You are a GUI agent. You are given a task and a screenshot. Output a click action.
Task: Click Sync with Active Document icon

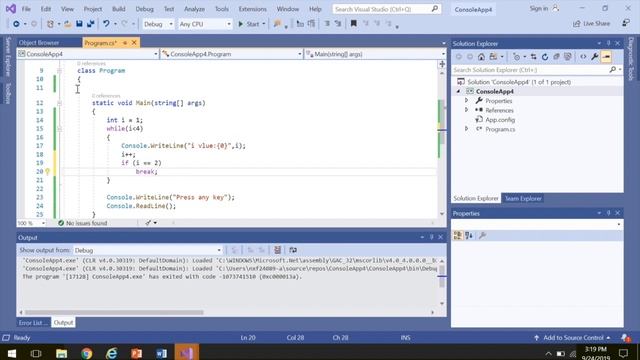tap(533, 57)
